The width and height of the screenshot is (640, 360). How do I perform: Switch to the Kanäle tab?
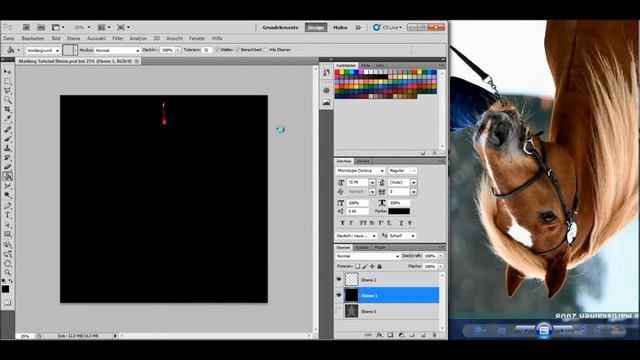[x=362, y=247]
